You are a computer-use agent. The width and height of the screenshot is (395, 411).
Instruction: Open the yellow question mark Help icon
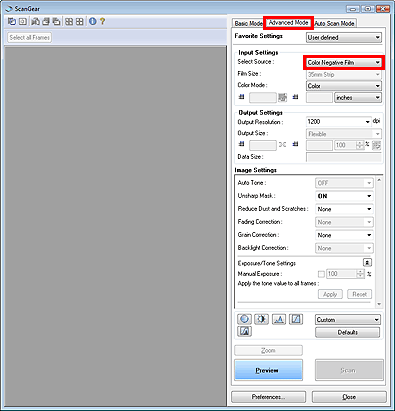tap(102, 22)
